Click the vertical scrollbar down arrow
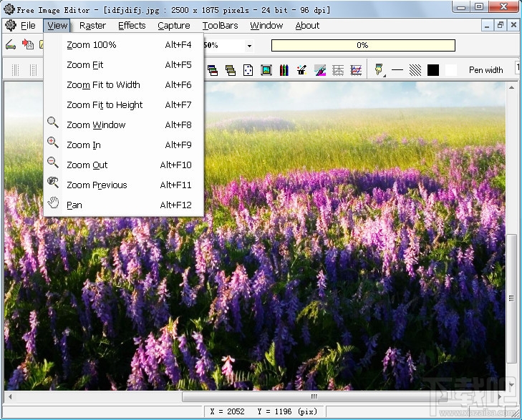 coord(511,385)
